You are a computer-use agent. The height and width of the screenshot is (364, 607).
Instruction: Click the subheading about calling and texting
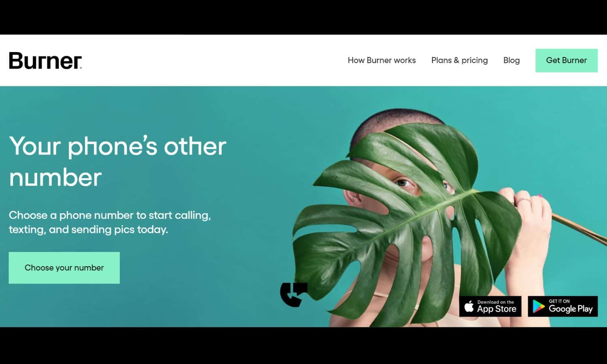pyautogui.click(x=110, y=222)
